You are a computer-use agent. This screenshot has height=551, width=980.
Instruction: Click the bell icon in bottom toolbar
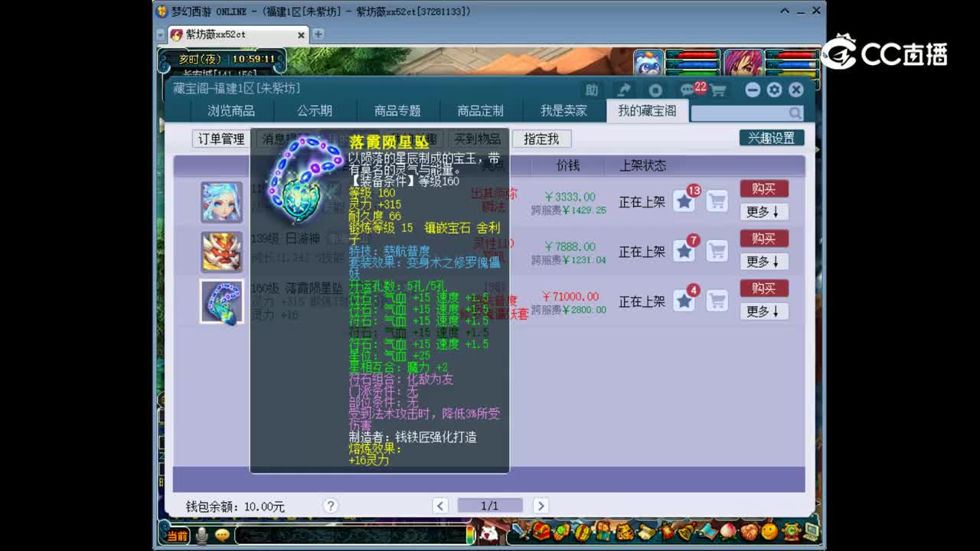[x=687, y=531]
